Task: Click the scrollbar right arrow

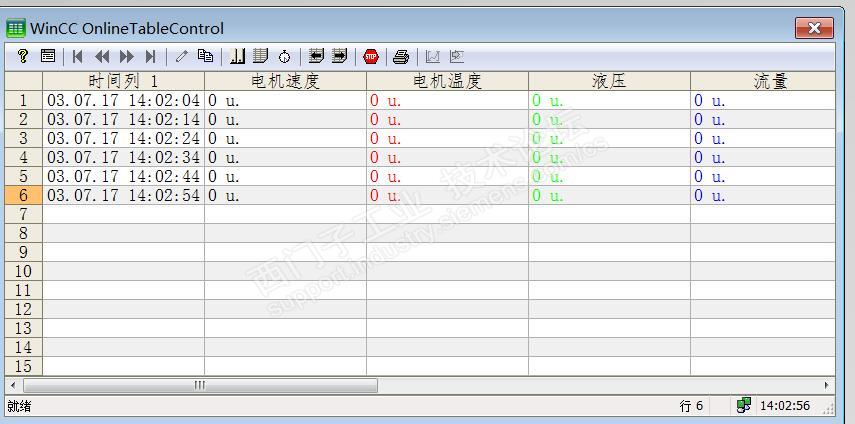Action: click(x=827, y=385)
